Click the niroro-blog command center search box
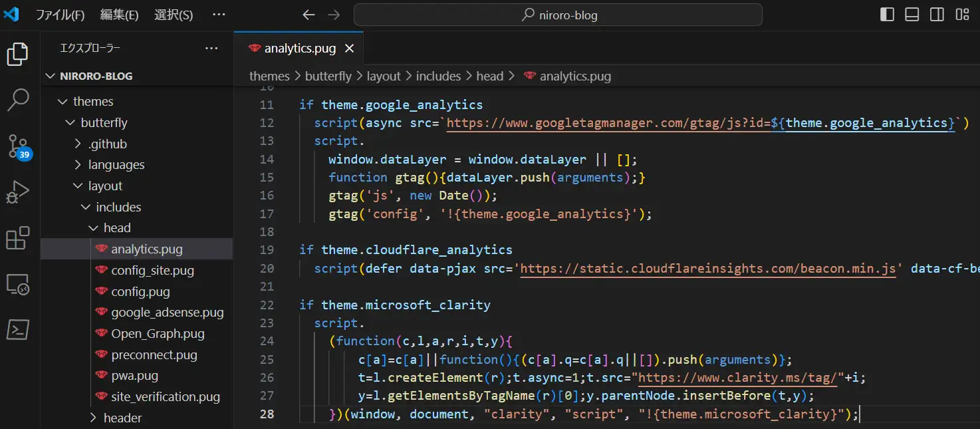980x429 pixels. point(558,15)
